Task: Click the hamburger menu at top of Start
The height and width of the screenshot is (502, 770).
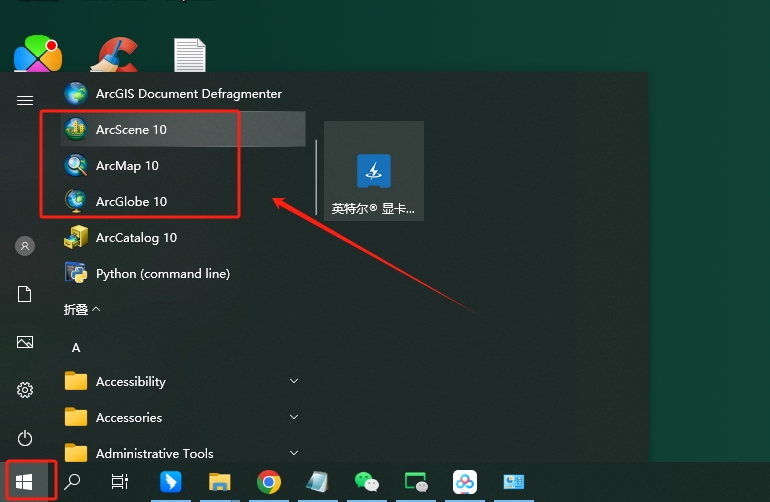Action: pyautogui.click(x=25, y=101)
